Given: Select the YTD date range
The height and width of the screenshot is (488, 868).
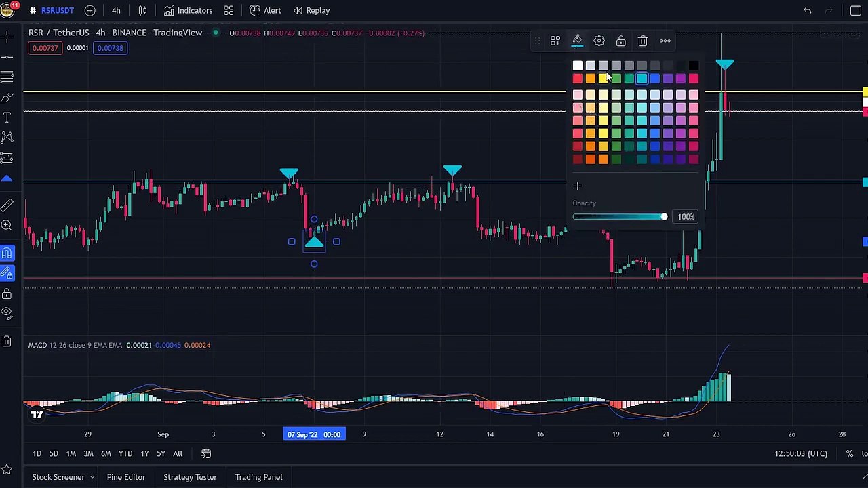Looking at the screenshot, I should click(x=125, y=453).
